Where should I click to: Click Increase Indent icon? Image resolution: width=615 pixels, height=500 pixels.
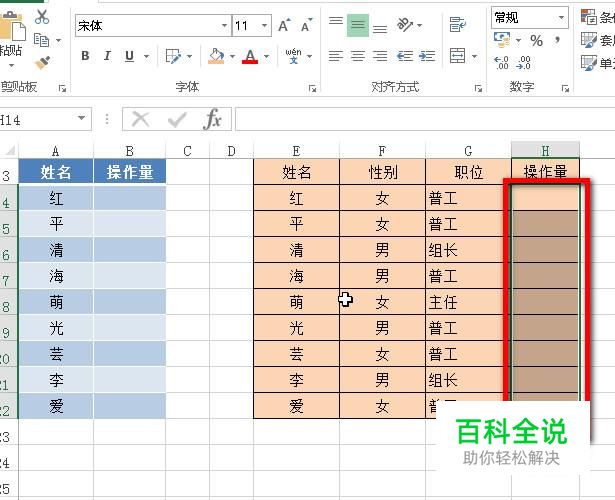(x=427, y=56)
